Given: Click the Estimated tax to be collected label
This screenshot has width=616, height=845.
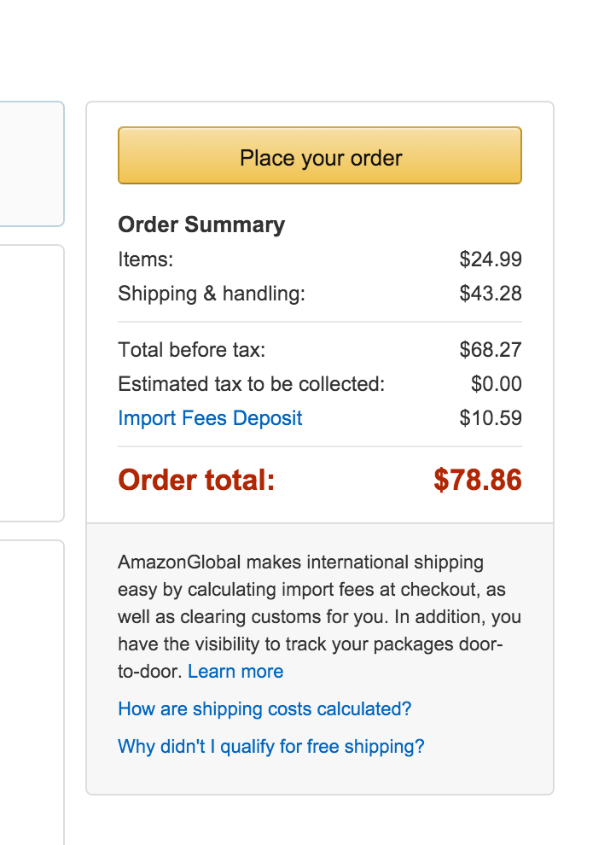Looking at the screenshot, I should tap(252, 384).
